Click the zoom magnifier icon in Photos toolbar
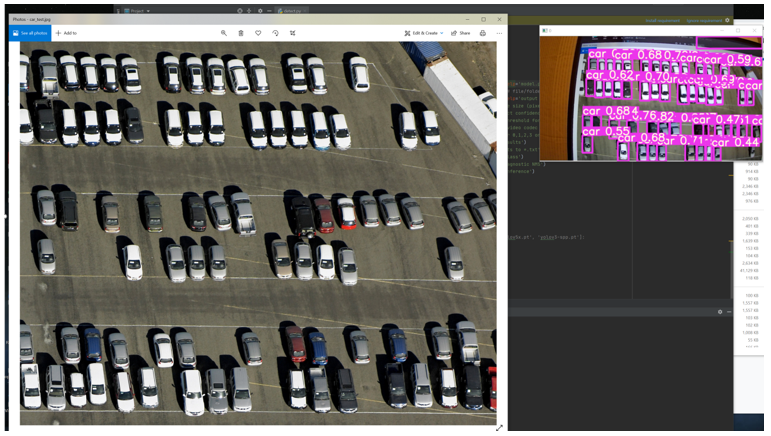771x436 pixels. 224,33
